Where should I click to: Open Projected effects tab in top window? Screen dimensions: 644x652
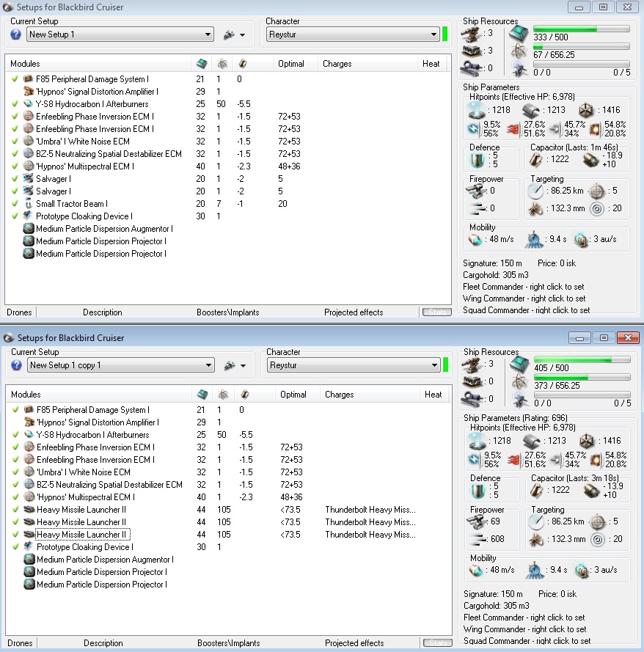tap(354, 312)
